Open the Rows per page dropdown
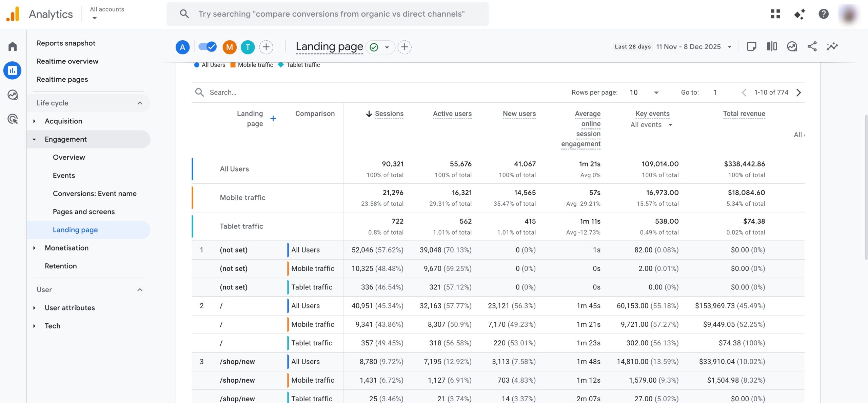The image size is (868, 403). click(x=644, y=92)
